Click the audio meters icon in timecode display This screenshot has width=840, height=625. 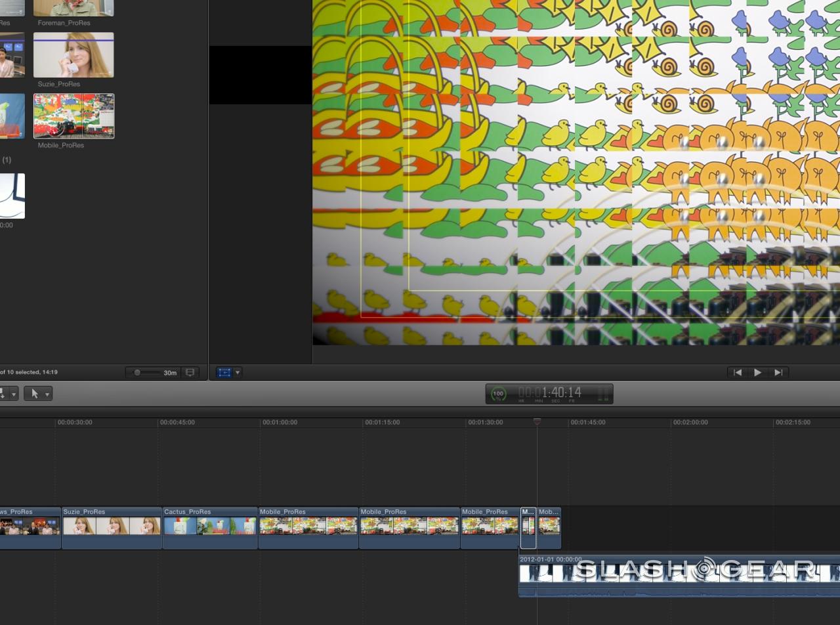point(603,394)
